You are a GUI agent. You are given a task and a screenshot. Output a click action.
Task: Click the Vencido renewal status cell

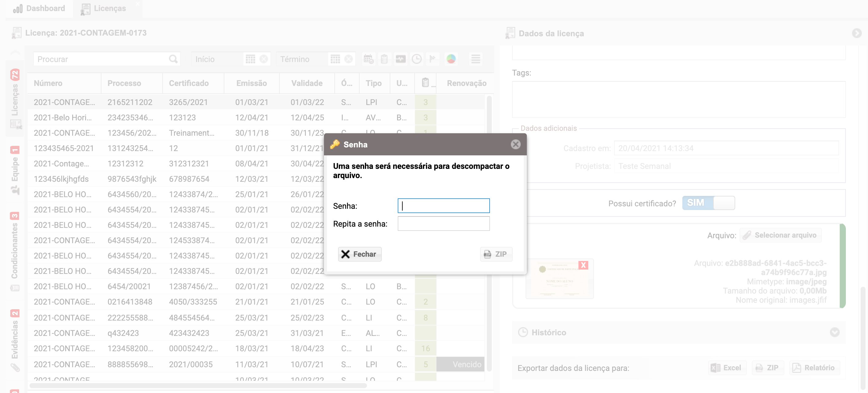click(460, 364)
